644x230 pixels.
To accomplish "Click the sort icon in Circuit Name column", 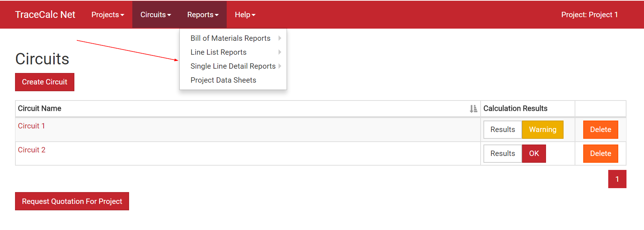I will tap(473, 109).
